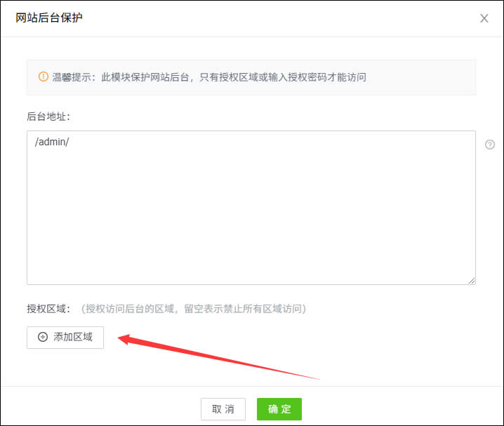Viewport: 504px width, 426px height.
Task: Close the 网站后台保护 dialog with the X
Action: (484, 18)
